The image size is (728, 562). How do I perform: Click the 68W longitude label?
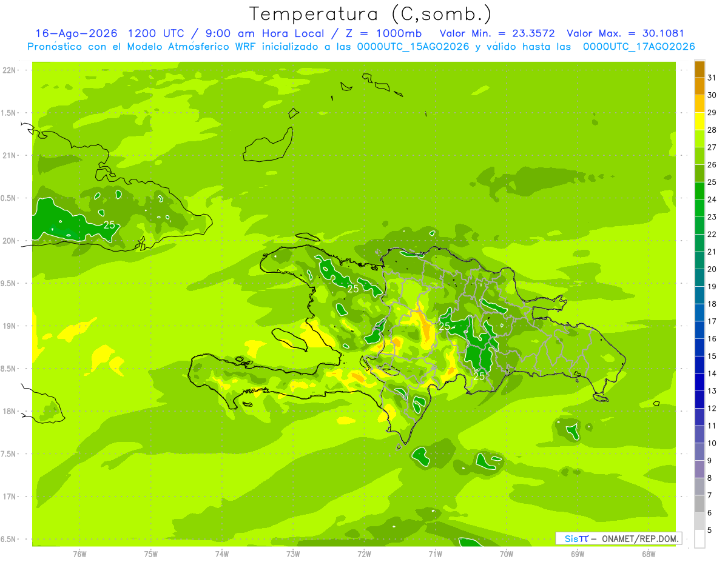click(x=648, y=554)
